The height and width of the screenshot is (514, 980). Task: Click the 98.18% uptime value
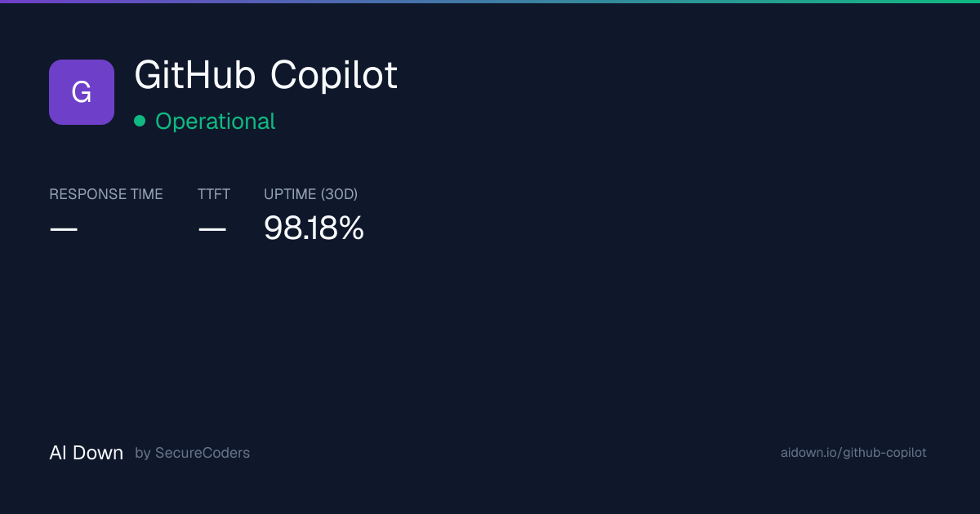[x=314, y=228]
